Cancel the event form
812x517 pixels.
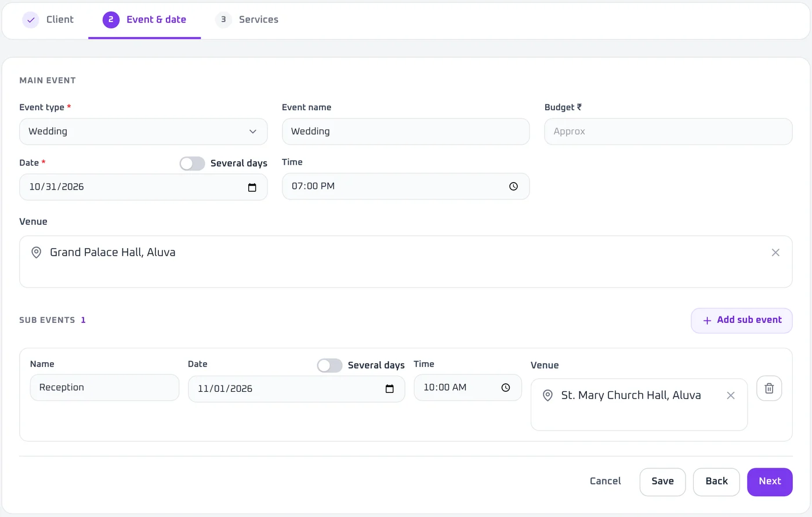605,481
